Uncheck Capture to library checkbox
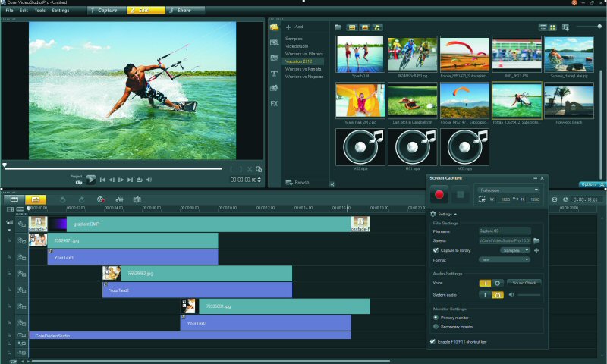Image resolution: width=607 pixels, height=364 pixels. 436,250
